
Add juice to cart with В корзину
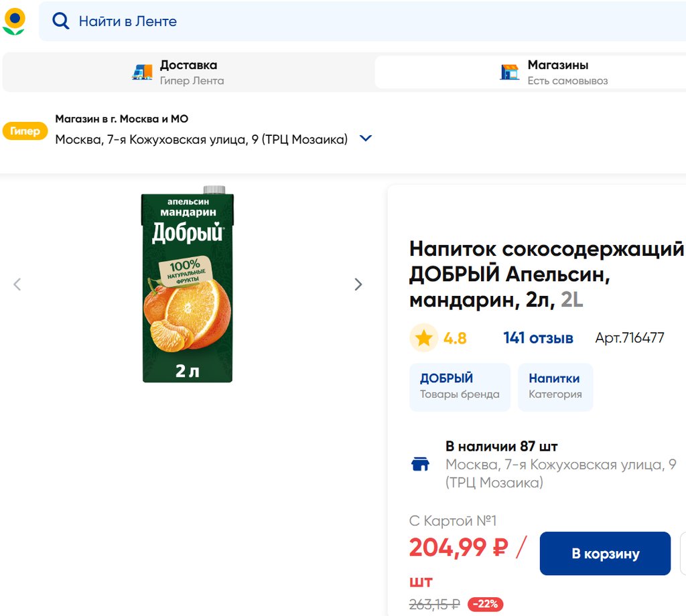click(x=605, y=554)
